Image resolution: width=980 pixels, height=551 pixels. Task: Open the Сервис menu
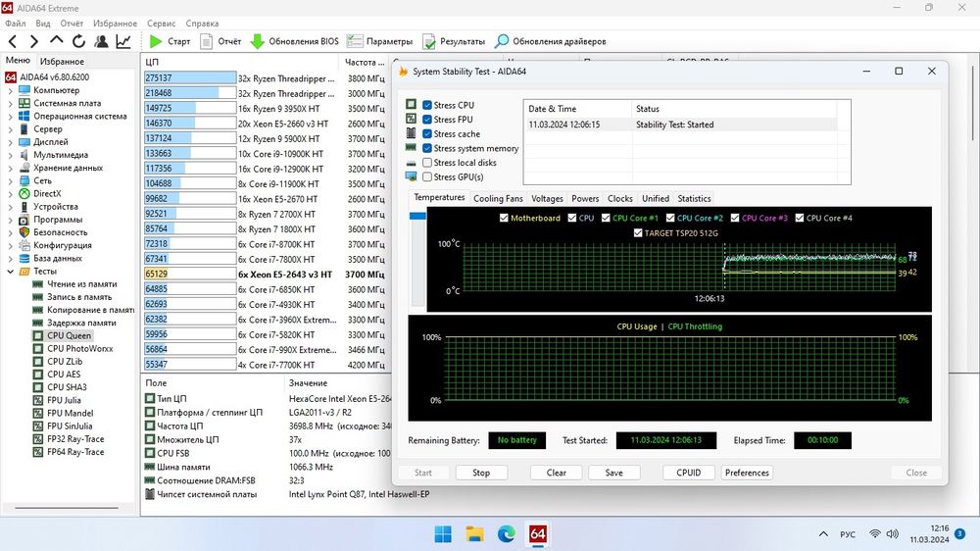click(x=162, y=24)
